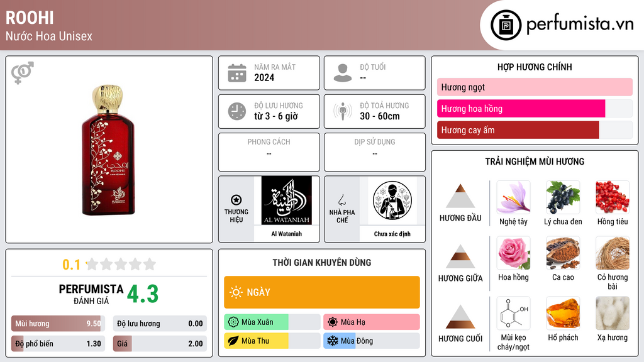Image resolution: width=644 pixels, height=362 pixels.
Task: Click the nose icon above Nhà pha chế
Action: (x=341, y=200)
